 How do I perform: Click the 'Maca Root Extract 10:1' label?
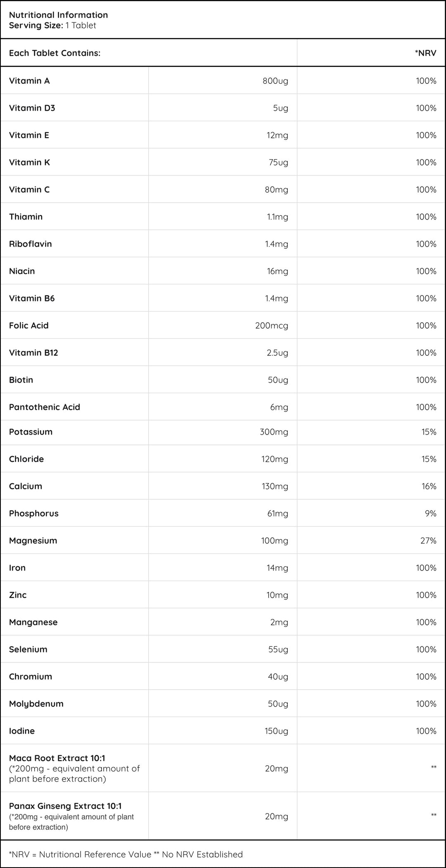pos(57,758)
